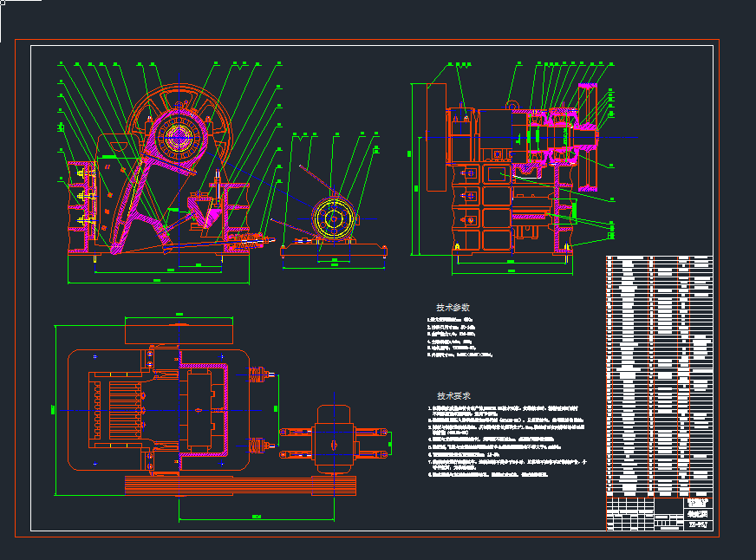Select the vertical dimension on the plan view
This screenshot has height=560, width=756.
coord(54,407)
